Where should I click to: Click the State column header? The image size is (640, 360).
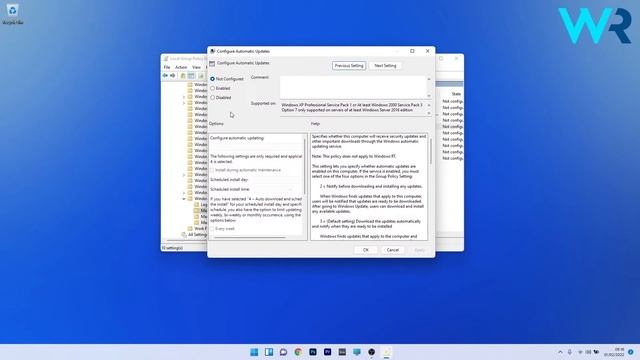tap(456, 94)
